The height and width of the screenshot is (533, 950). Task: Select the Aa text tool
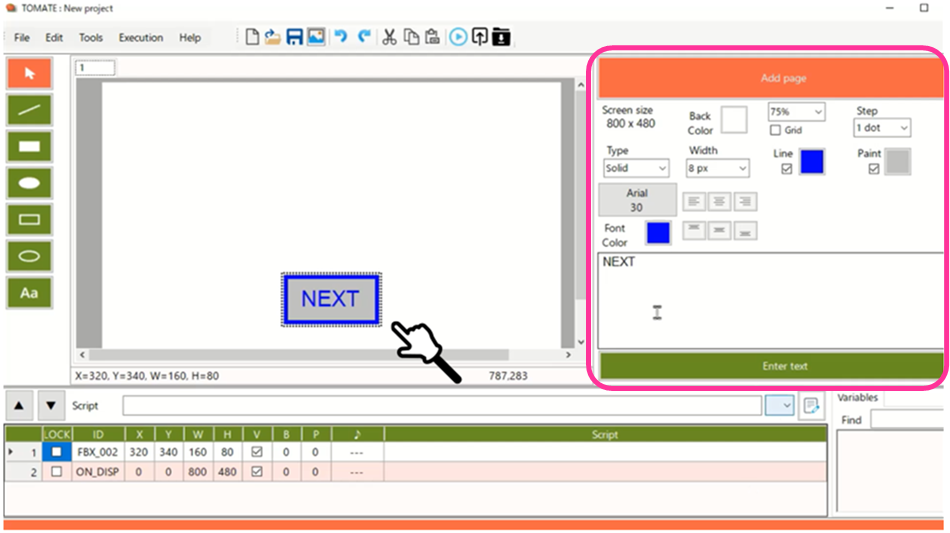click(x=29, y=293)
